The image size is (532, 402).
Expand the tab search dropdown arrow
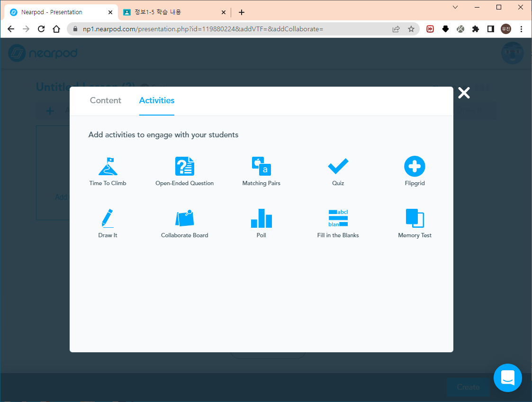click(x=455, y=7)
